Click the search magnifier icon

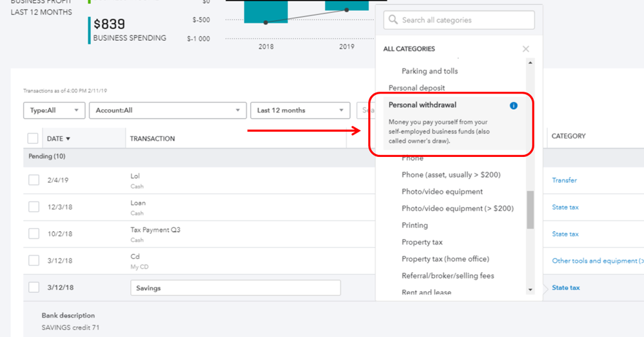pos(392,20)
